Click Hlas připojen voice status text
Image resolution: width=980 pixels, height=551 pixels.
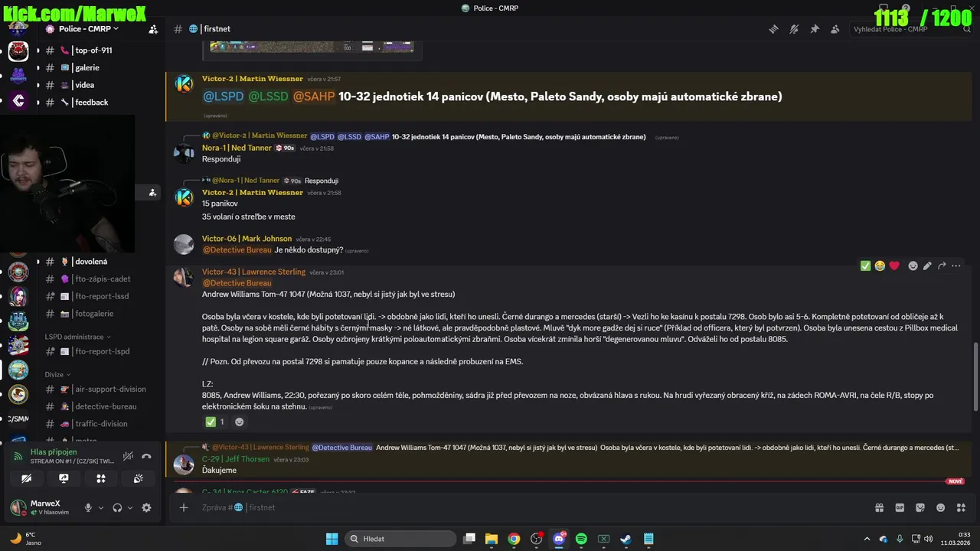click(x=54, y=452)
